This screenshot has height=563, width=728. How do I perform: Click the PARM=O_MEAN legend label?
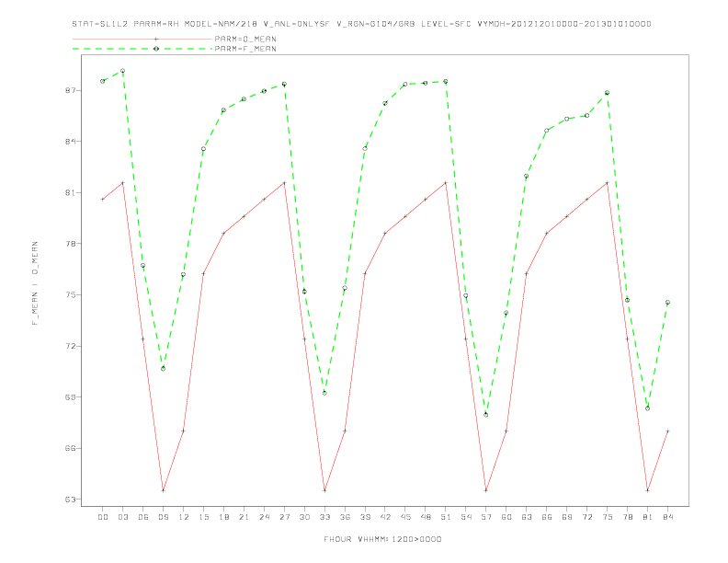[245, 39]
